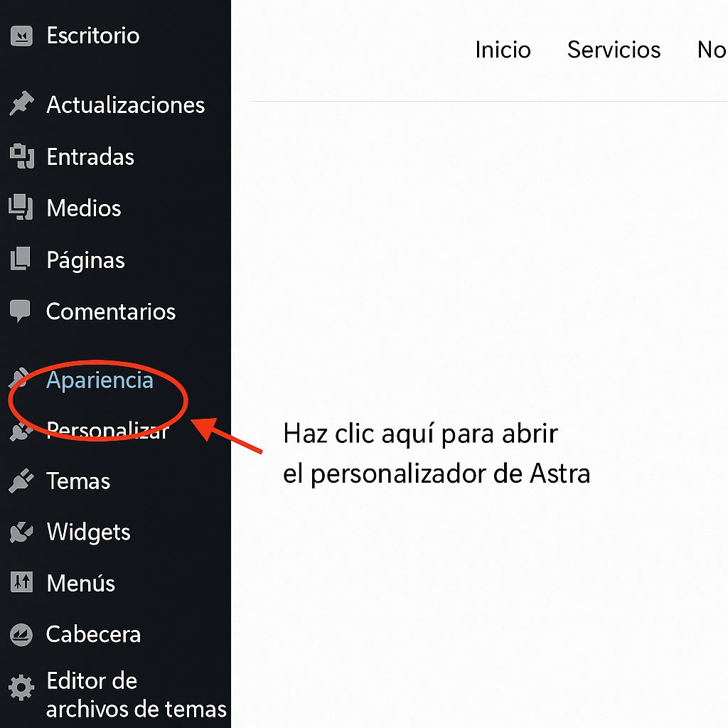Click the Escritorio dashboard icon
Image resolution: width=728 pixels, height=728 pixels.
click(x=21, y=34)
